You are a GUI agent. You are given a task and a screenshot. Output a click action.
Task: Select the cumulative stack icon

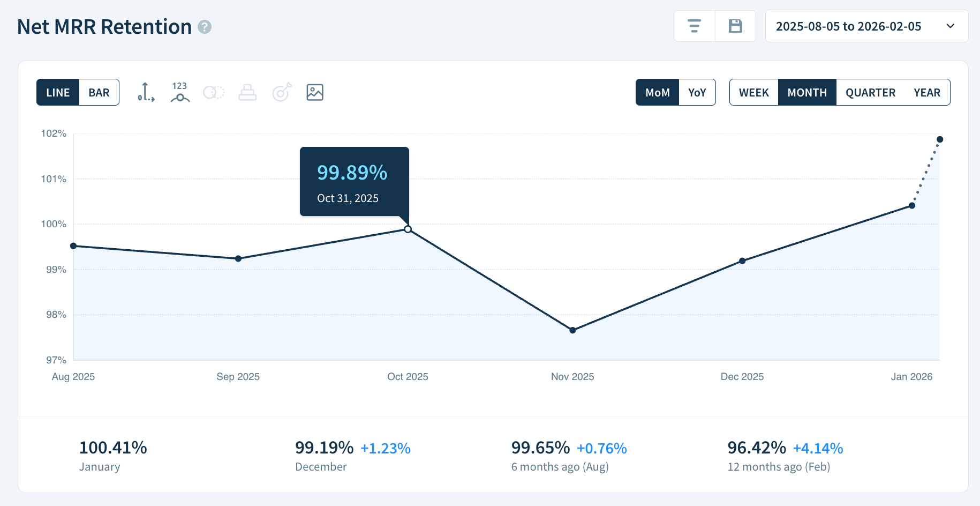(247, 92)
